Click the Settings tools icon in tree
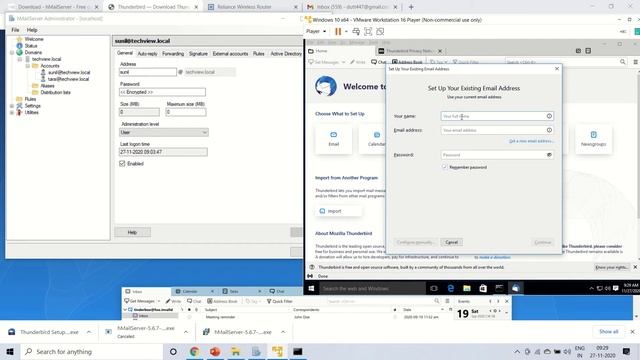Image resolution: width=640 pixels, height=360 pixels. click(x=19, y=106)
